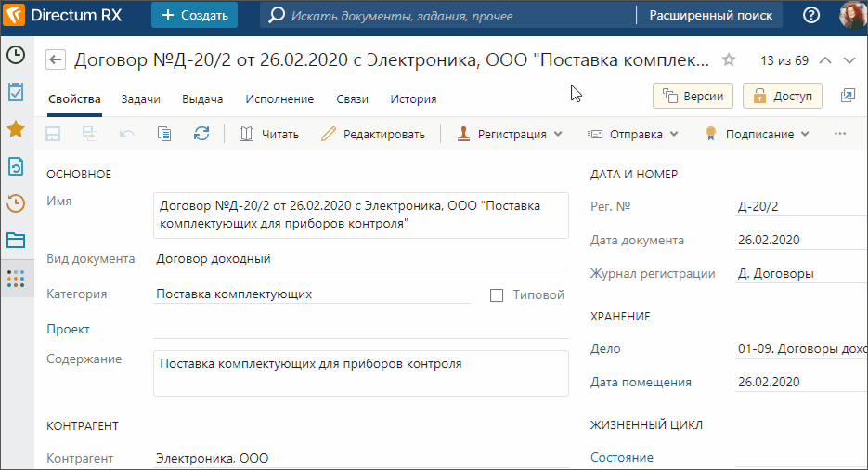This screenshot has height=470, width=868.
Task: Click the Дата документа field
Action: (801, 240)
